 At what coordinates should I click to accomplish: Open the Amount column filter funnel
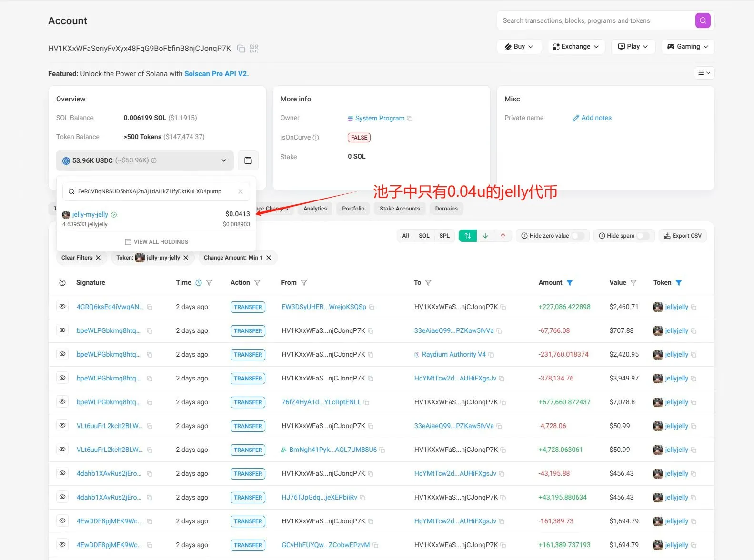tap(570, 283)
